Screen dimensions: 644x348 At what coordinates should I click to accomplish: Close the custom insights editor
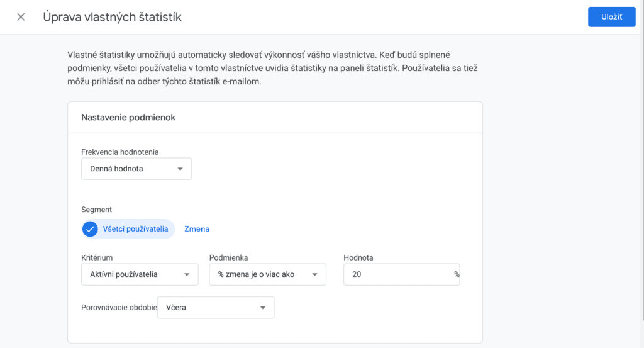(x=21, y=17)
